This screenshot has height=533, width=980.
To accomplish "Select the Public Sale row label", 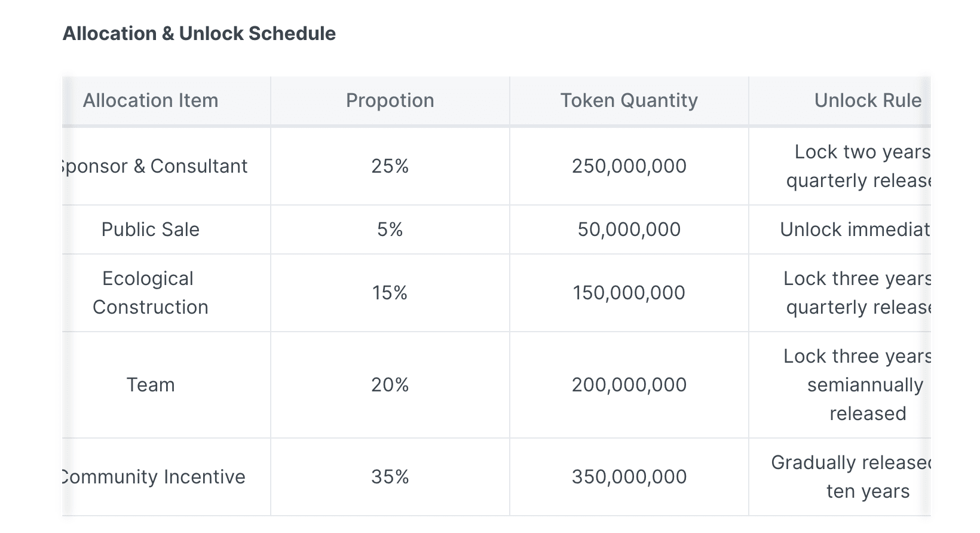I will point(151,229).
